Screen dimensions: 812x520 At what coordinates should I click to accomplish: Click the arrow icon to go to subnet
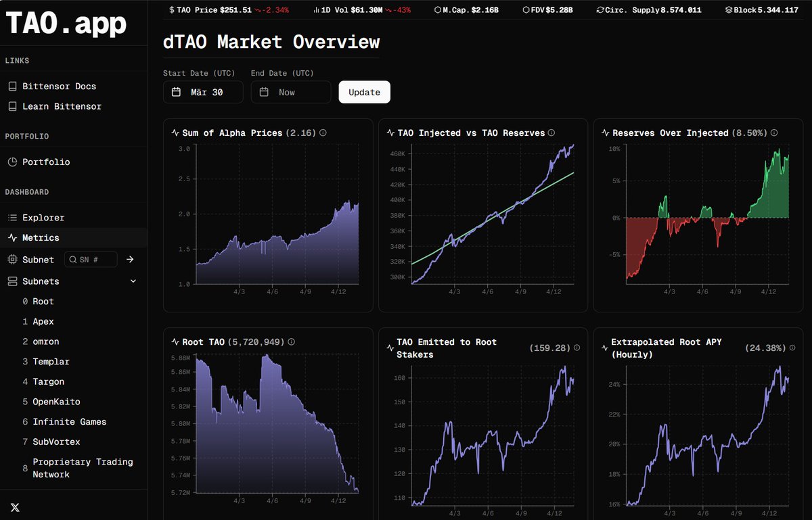pyautogui.click(x=130, y=260)
